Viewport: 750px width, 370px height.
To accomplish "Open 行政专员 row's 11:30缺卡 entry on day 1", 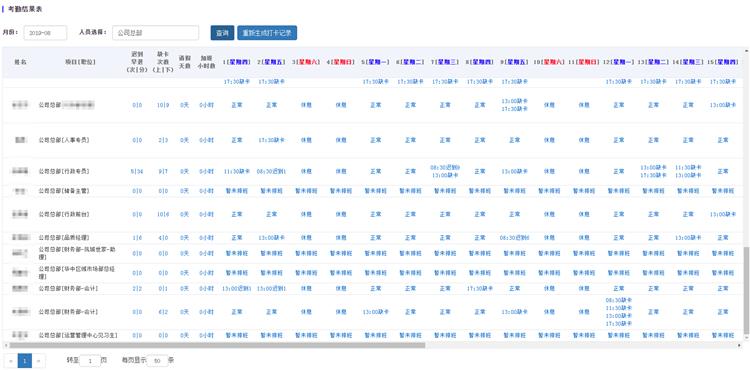I will [x=237, y=171].
